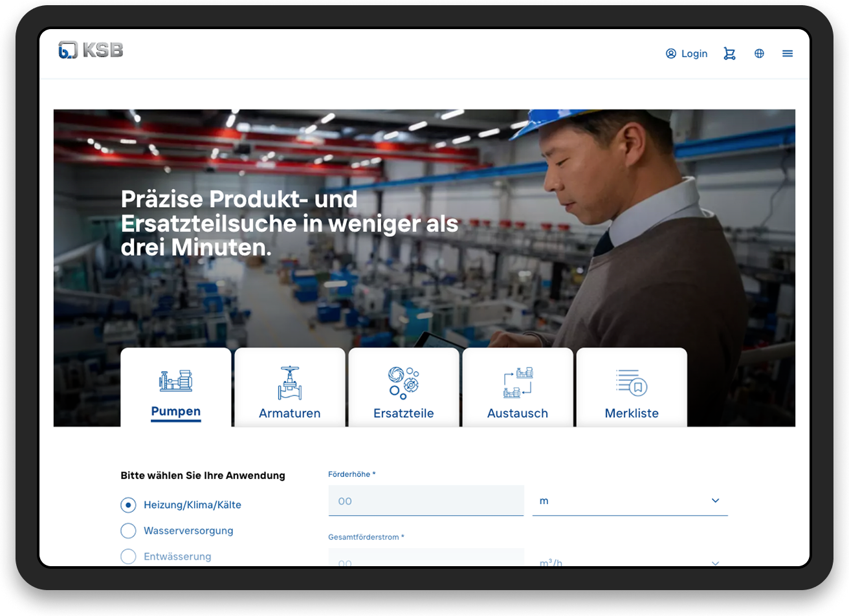Open the Gesamtförderstrom unit dropdown m³/h
Viewport: 849px width, 616px height.
630,560
